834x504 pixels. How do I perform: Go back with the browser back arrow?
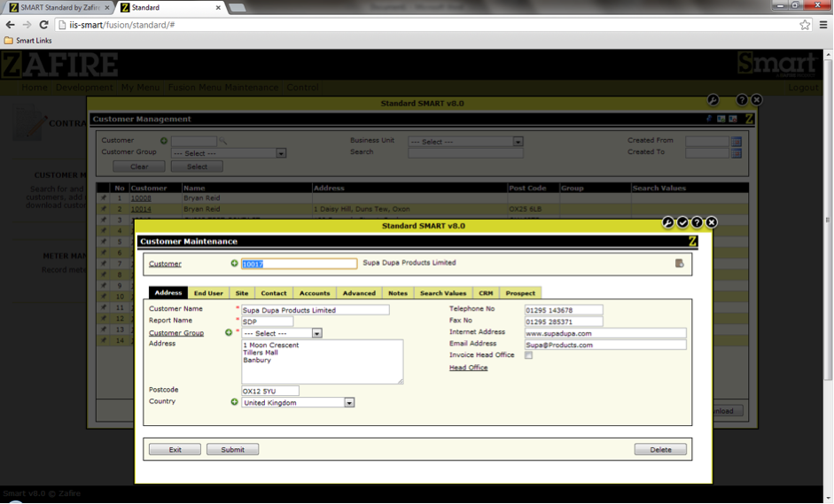(10, 25)
